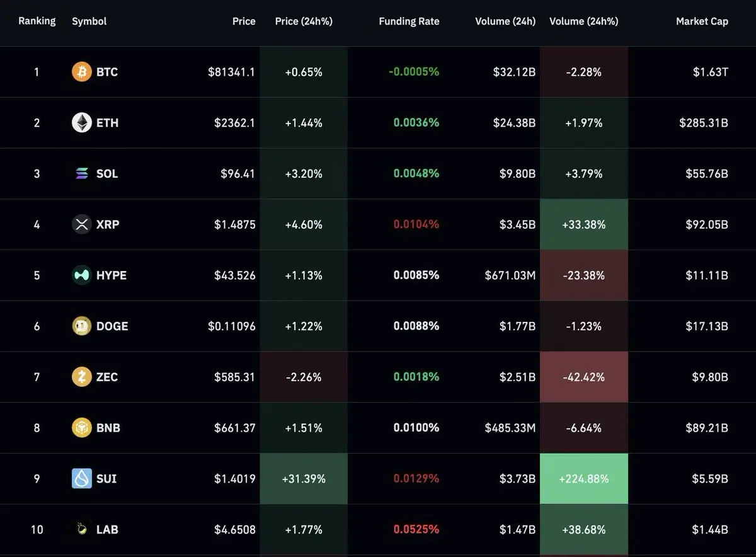756x557 pixels.
Task: Click ETH market cap $285.31B
Action: 704,123
